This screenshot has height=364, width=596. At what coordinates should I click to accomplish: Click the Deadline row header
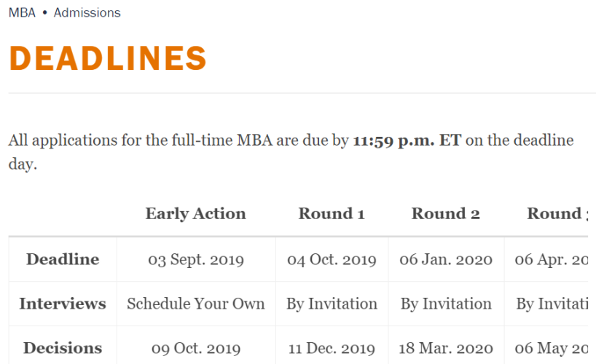(63, 259)
